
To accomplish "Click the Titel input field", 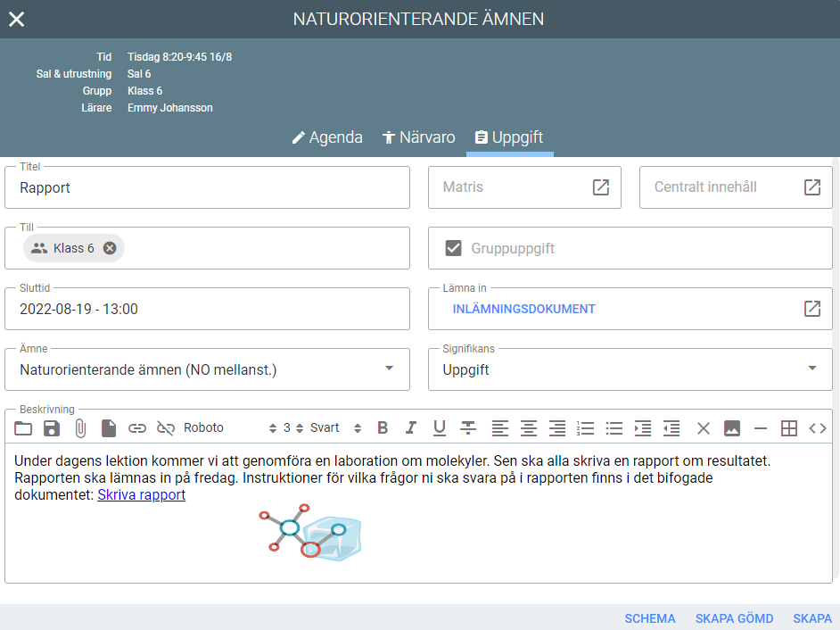I will pyautogui.click(x=207, y=187).
